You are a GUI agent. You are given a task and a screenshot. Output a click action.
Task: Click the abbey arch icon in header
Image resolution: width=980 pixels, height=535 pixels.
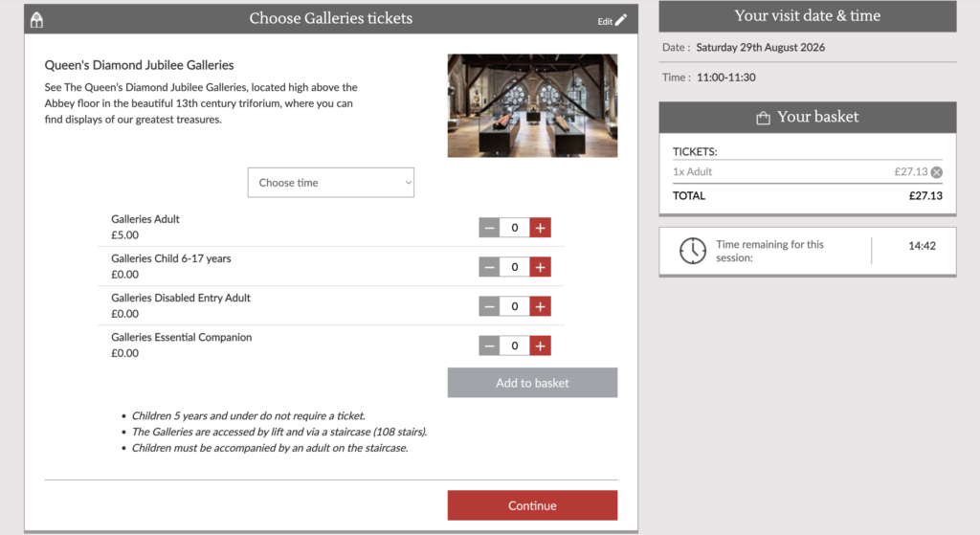pos(37,20)
